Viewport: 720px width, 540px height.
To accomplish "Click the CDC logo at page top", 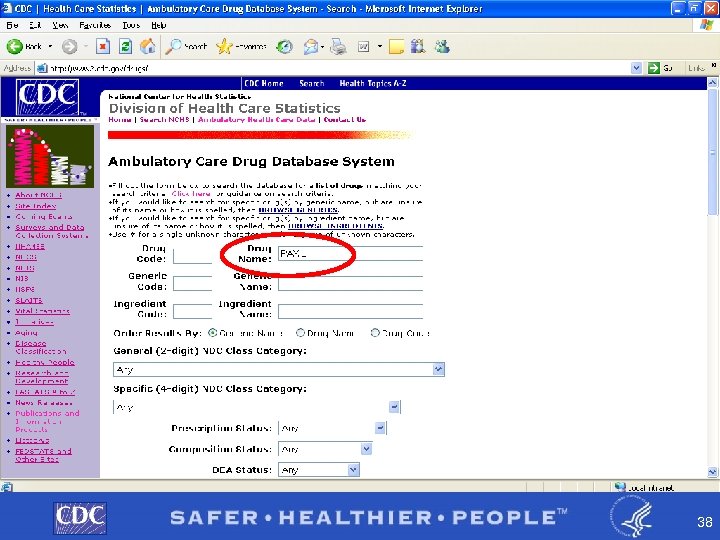I will (47, 98).
